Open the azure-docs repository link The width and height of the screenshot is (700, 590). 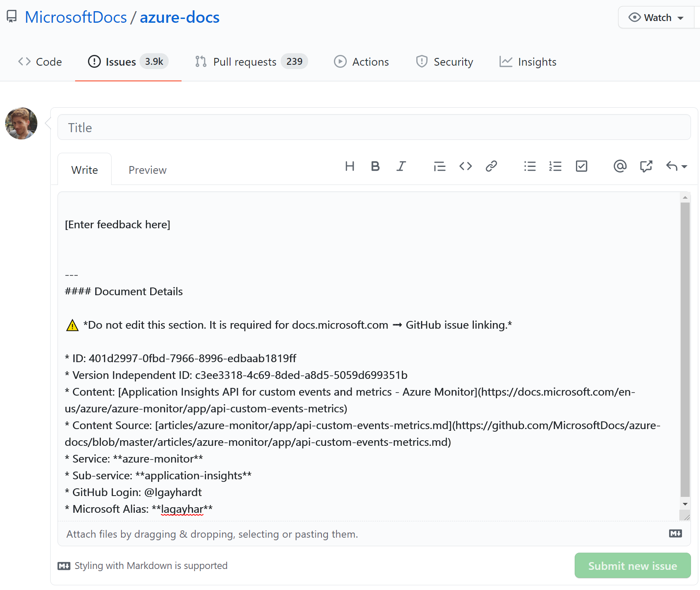tap(179, 17)
